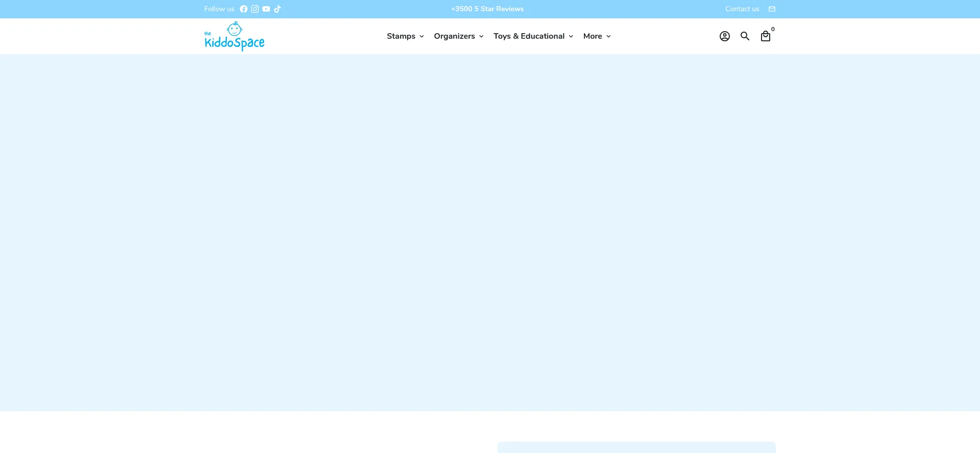Select Toys & Educational menu item
Image resolution: width=980 pixels, height=453 pixels.
(529, 36)
